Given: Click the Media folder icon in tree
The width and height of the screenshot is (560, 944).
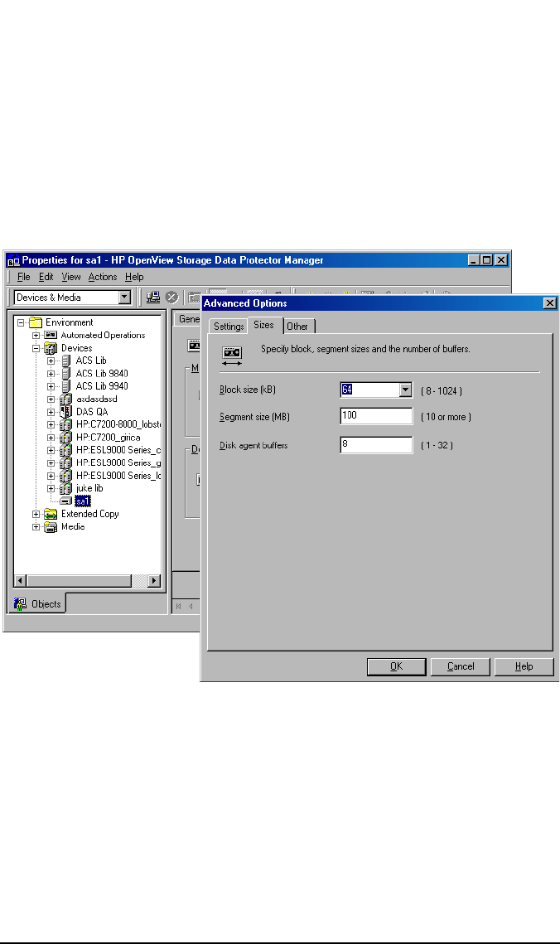Looking at the screenshot, I should coord(51,527).
